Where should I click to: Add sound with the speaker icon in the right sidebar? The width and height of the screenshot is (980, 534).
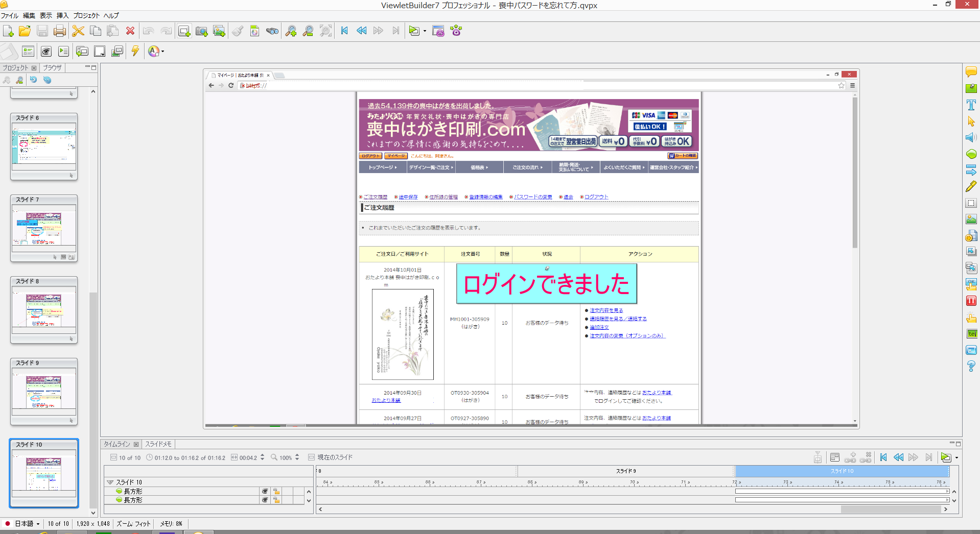click(971, 137)
